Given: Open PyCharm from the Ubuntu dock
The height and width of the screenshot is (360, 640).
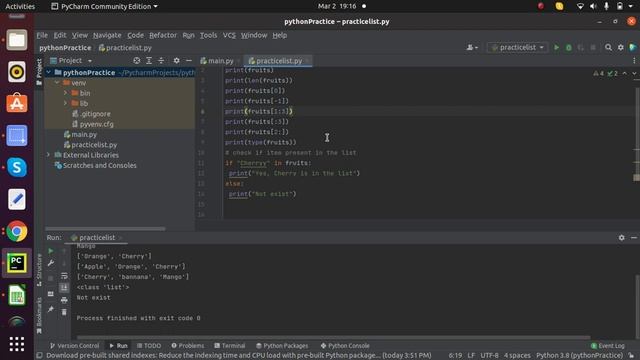Looking at the screenshot, I should (17, 263).
